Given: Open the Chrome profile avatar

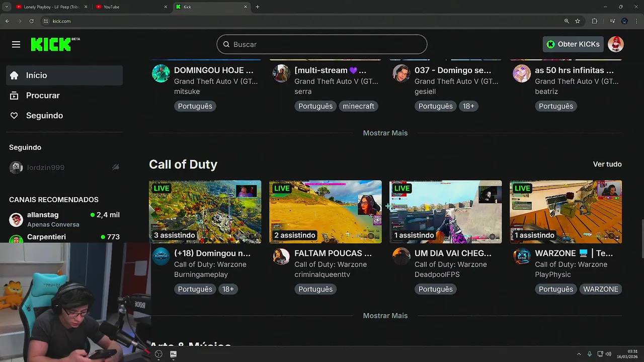Looking at the screenshot, I should coord(624,21).
